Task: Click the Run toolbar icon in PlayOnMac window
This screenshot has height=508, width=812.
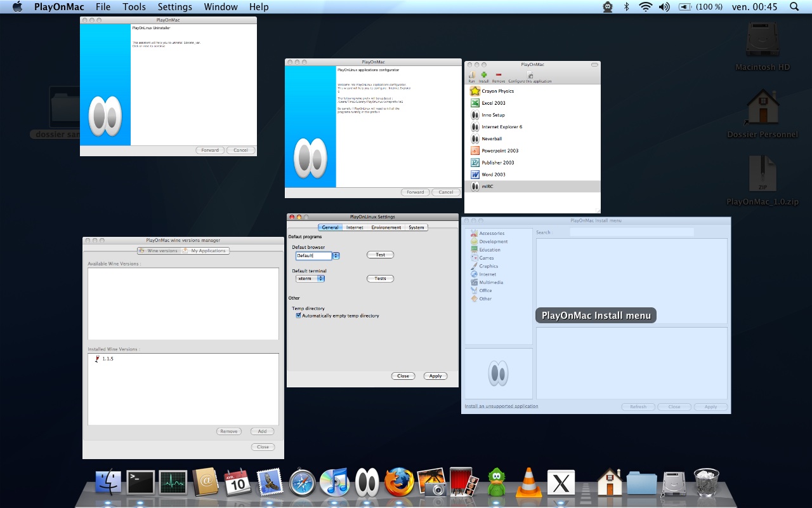Action: click(471, 76)
